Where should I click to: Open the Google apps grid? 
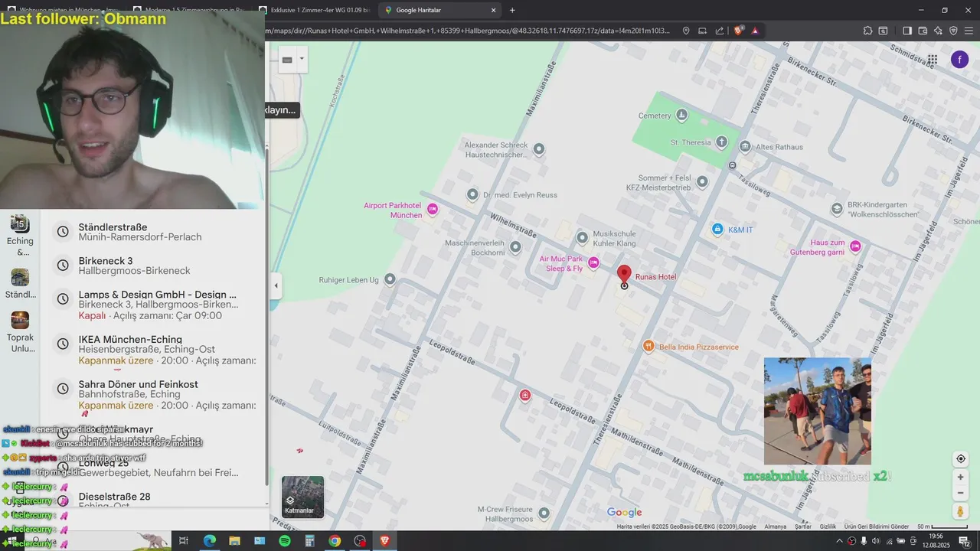(x=933, y=60)
